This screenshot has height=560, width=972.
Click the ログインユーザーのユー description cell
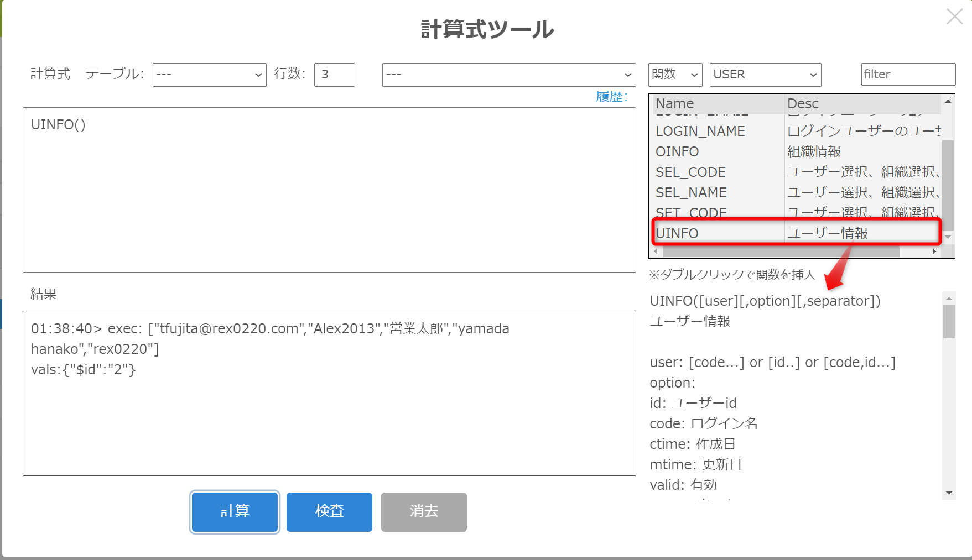pos(864,131)
